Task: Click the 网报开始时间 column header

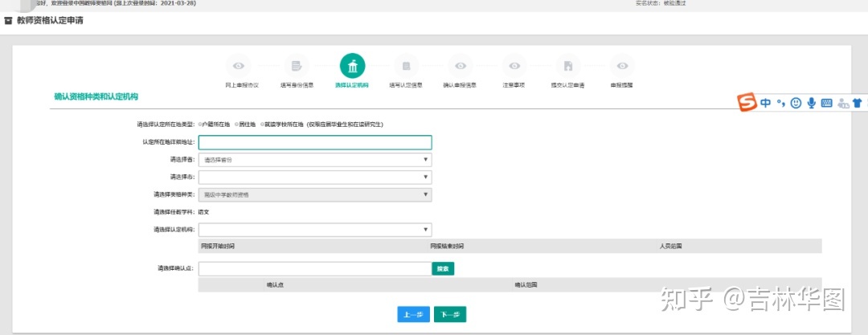Action: pyautogui.click(x=218, y=246)
